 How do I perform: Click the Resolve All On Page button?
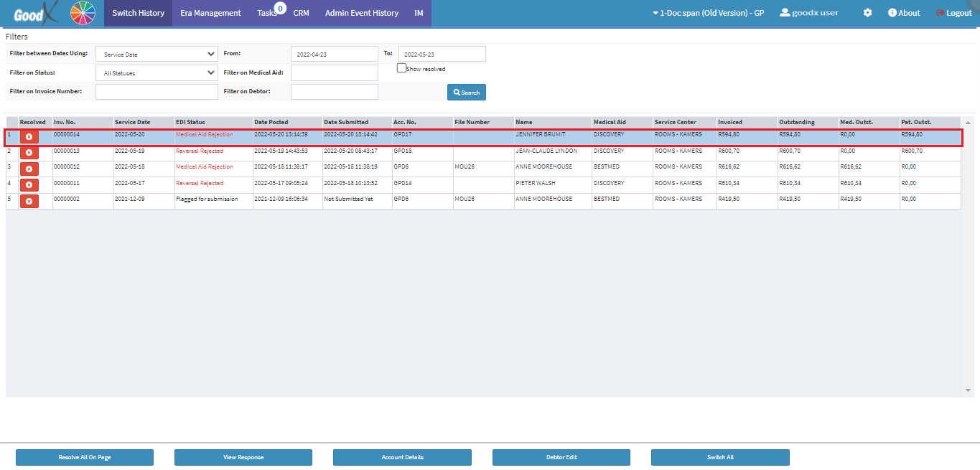[85, 457]
